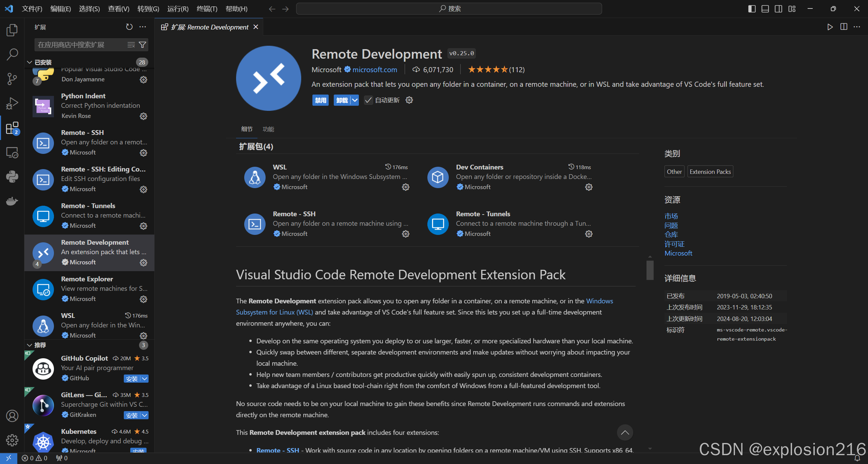Collapse the 已安装 installed section
The width and height of the screenshot is (868, 464).
pos(30,62)
